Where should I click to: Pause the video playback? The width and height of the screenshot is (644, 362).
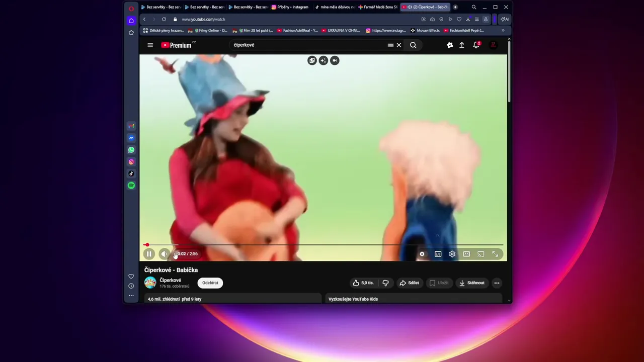[149, 254]
